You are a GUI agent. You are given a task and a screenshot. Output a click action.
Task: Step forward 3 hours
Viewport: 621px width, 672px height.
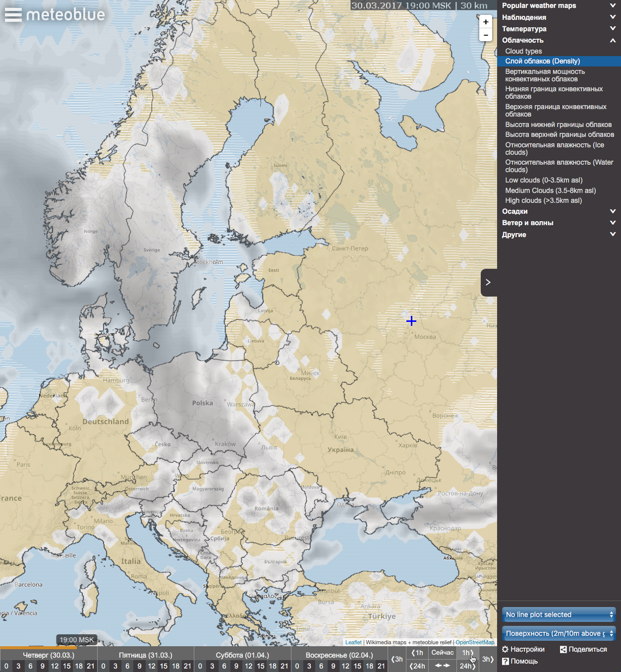(x=488, y=659)
